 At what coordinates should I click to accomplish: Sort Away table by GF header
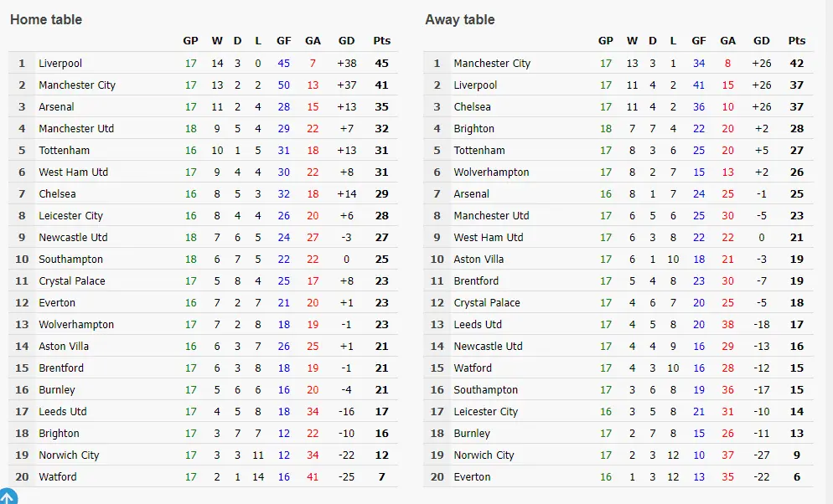(699, 40)
